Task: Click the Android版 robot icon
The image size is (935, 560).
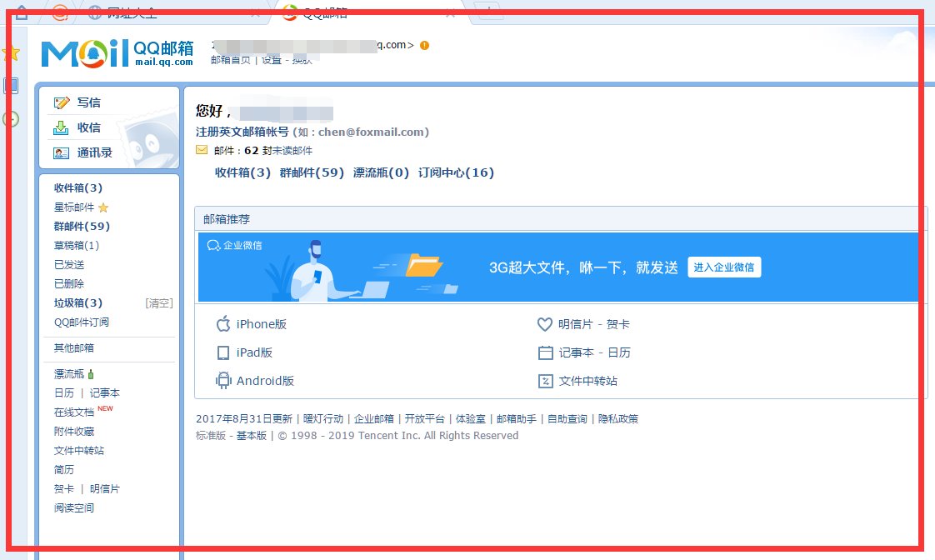Action: click(x=222, y=381)
